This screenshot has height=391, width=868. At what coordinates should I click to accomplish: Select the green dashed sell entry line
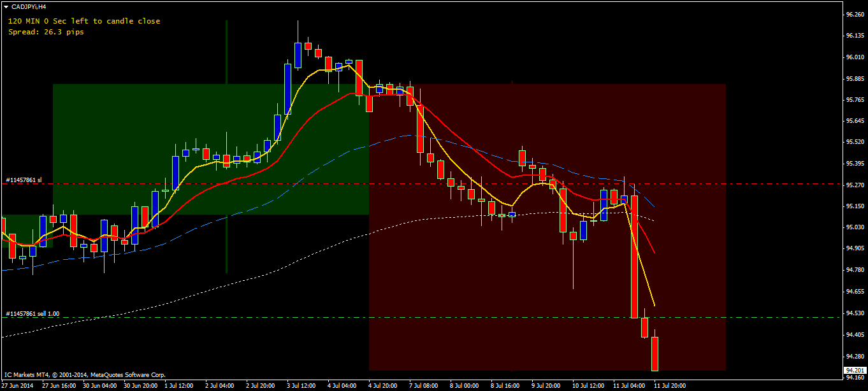coord(421,317)
